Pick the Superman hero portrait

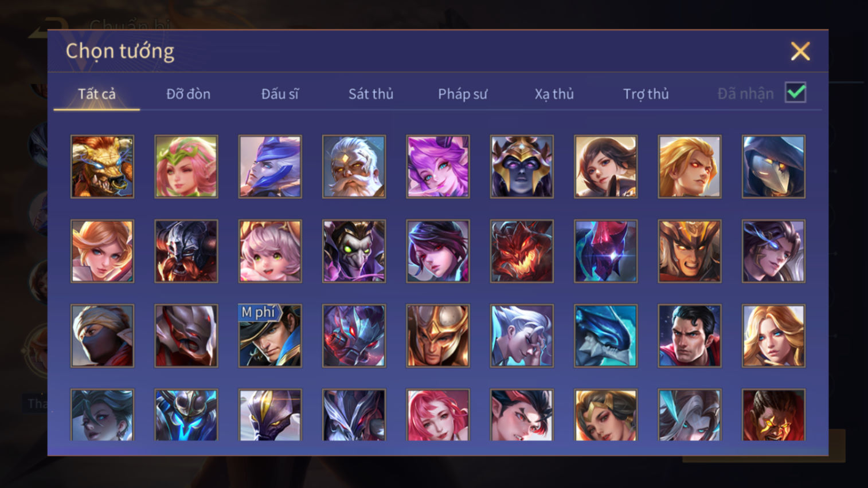(x=690, y=336)
